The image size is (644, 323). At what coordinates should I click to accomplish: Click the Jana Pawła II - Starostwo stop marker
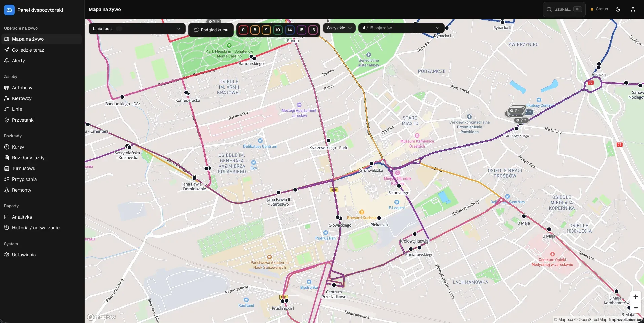pyautogui.click(x=278, y=193)
